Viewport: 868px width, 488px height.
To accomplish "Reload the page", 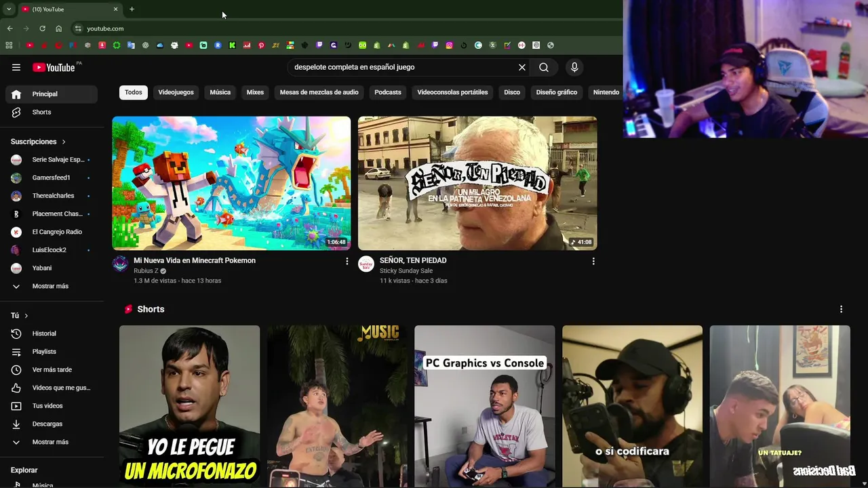I will (x=42, y=28).
